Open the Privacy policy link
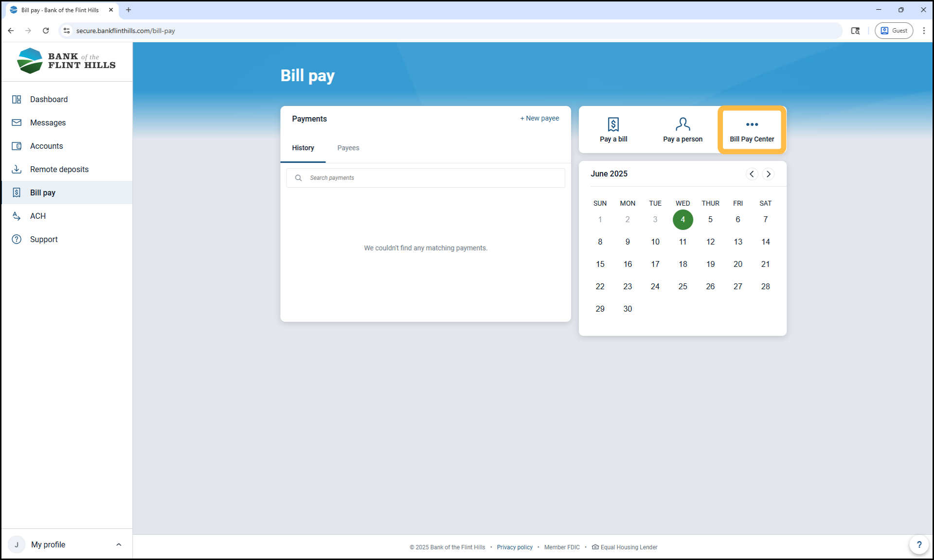This screenshot has height=560, width=934. 514,547
